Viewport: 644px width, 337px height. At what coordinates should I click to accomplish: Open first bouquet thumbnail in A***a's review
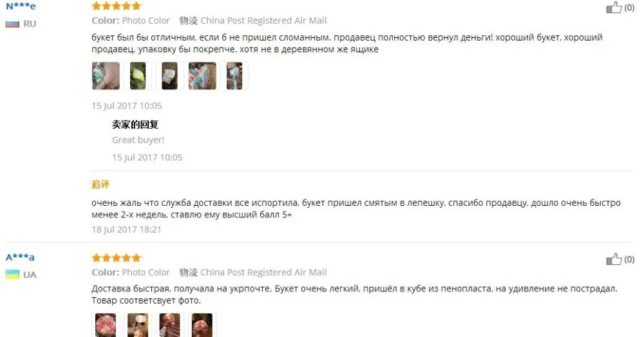coord(106,325)
